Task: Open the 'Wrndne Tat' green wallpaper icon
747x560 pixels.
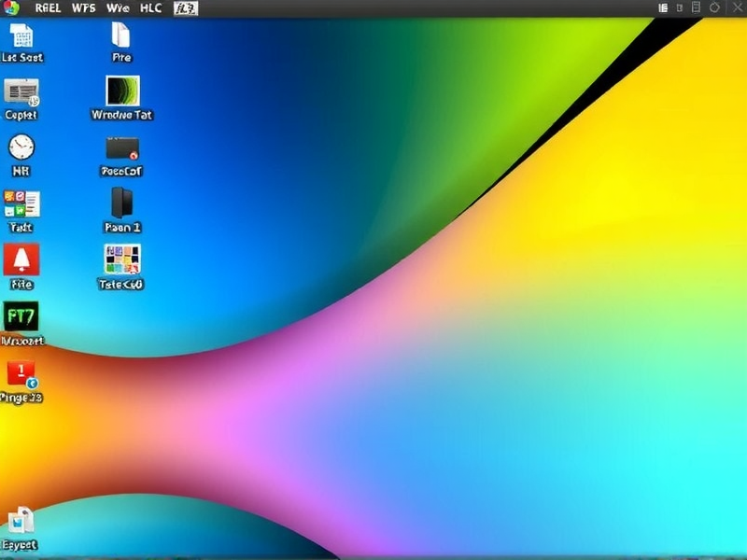Action: (122, 91)
